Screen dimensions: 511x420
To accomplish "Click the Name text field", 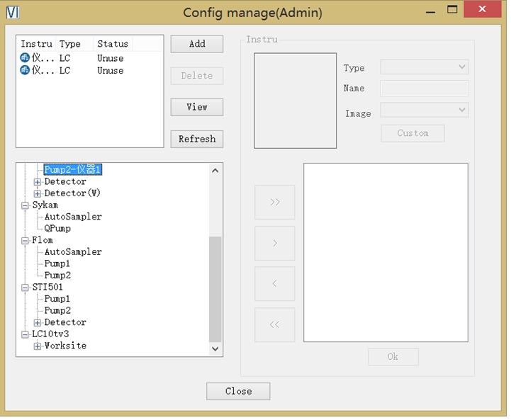I will (x=425, y=89).
